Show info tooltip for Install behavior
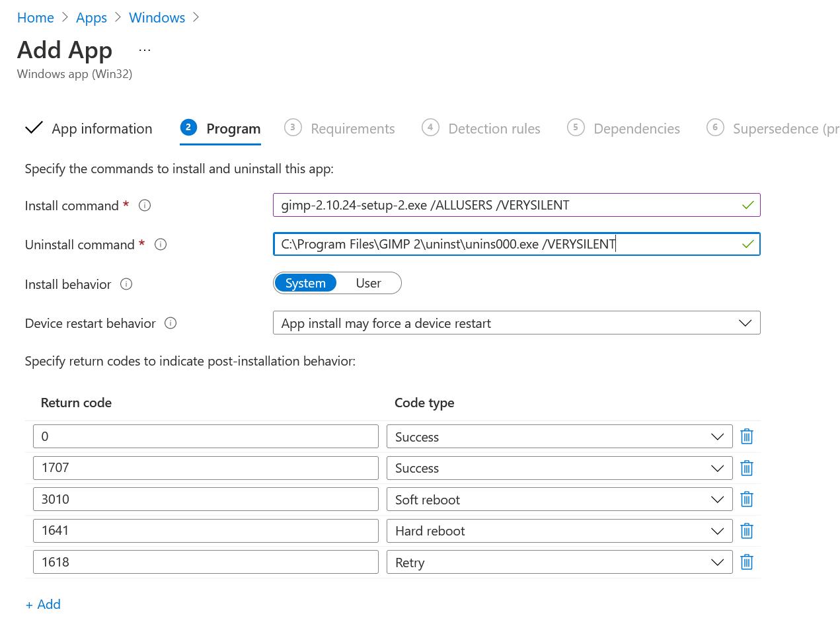The image size is (840, 628). point(126,284)
